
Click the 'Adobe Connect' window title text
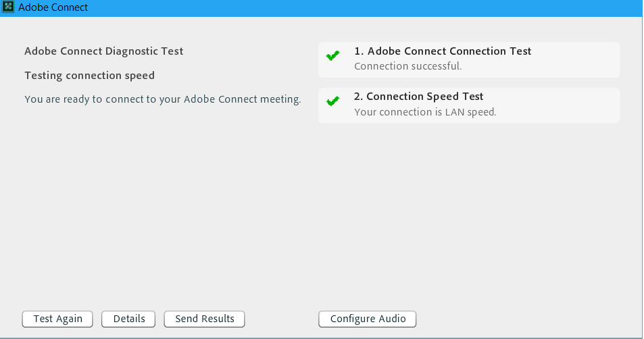point(53,7)
